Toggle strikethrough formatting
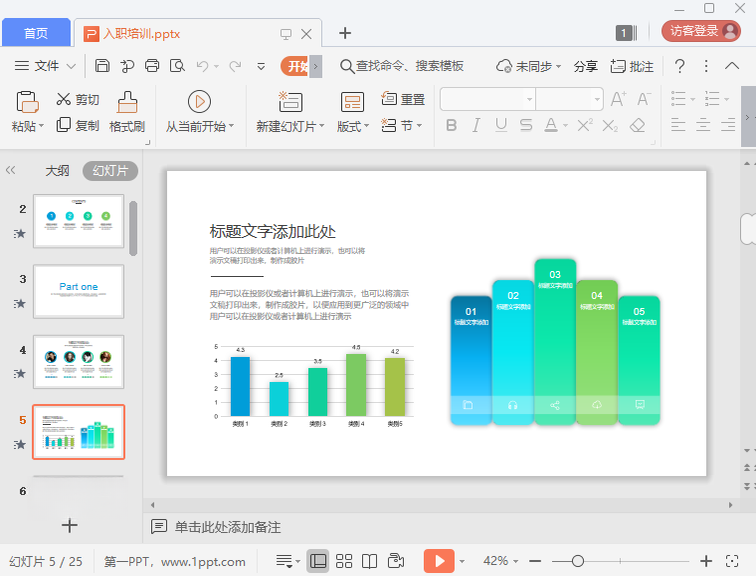Viewport: 756px width, 576px height. click(x=526, y=125)
